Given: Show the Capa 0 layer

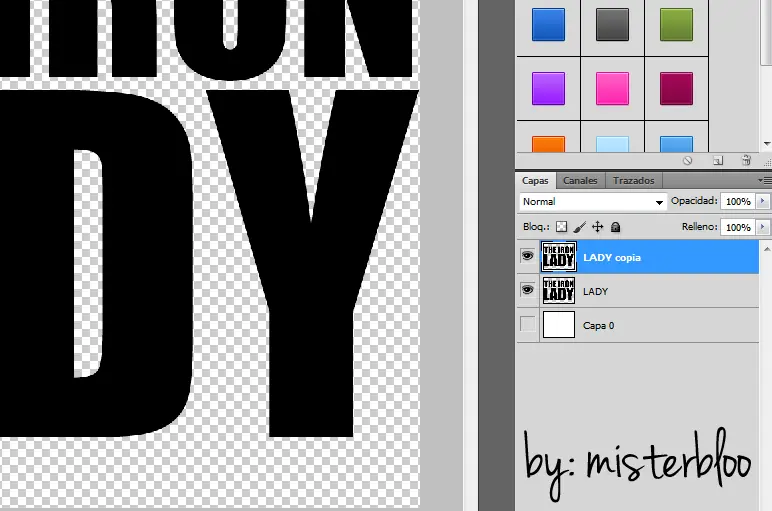Looking at the screenshot, I should [x=527, y=324].
